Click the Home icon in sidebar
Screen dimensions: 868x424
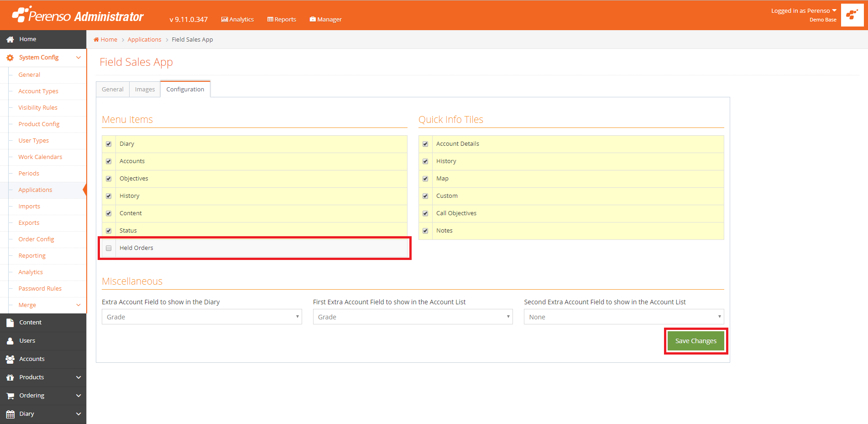coord(10,39)
